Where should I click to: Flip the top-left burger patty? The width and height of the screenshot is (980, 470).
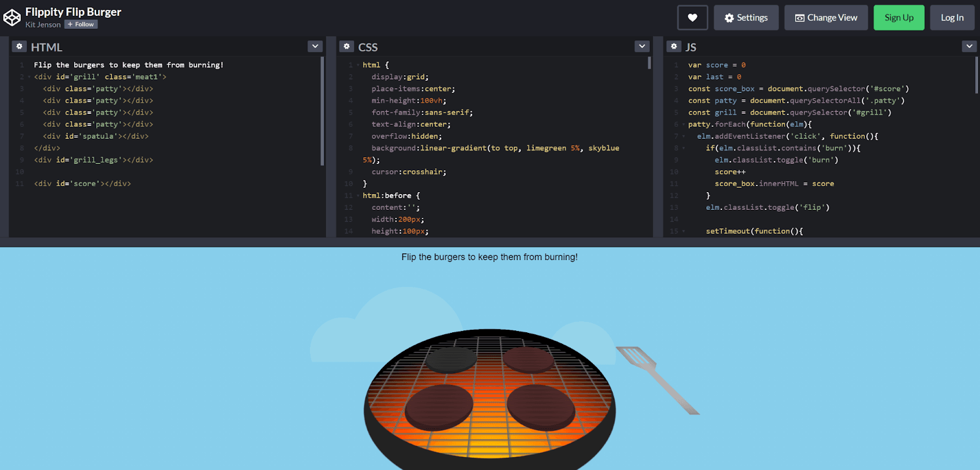pos(451,360)
